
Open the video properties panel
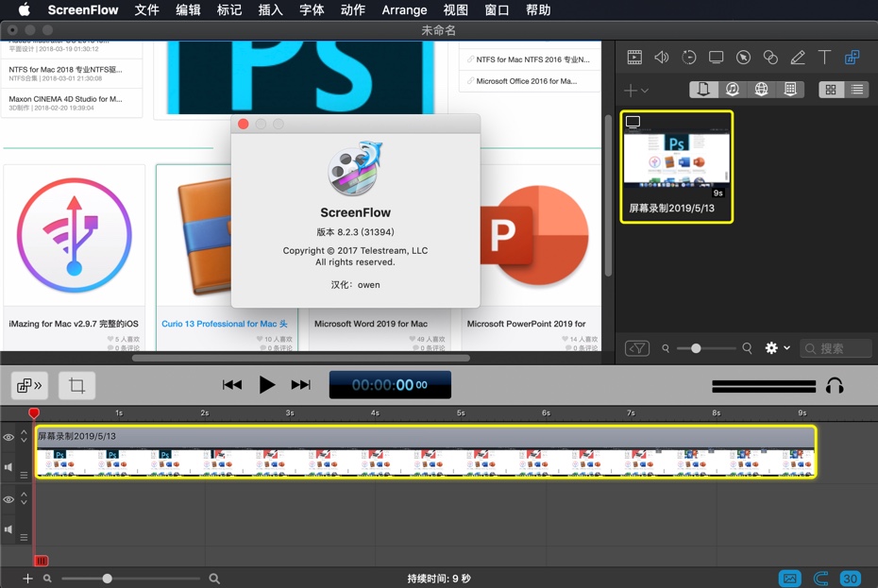[x=635, y=57]
